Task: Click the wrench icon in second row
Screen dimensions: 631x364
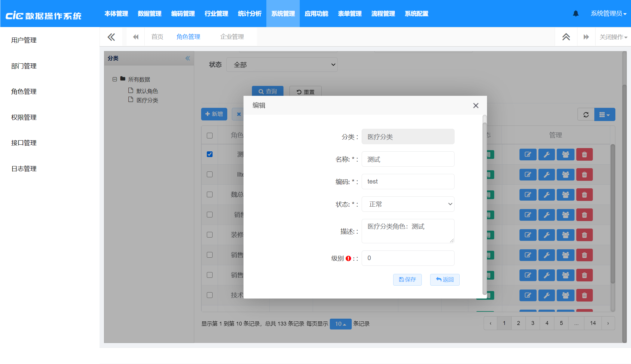Action: click(546, 174)
